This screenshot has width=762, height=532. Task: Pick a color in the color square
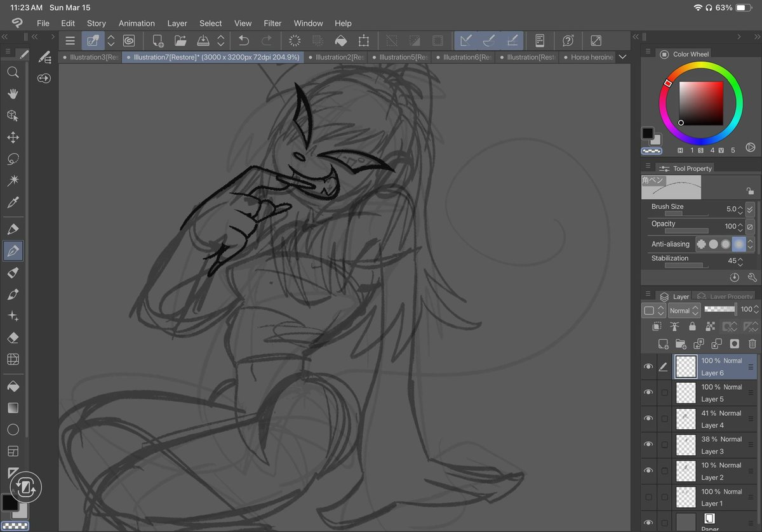click(701, 103)
